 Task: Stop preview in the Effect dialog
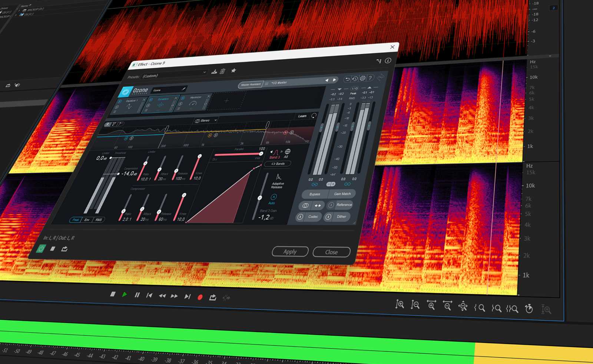pyautogui.click(x=53, y=249)
